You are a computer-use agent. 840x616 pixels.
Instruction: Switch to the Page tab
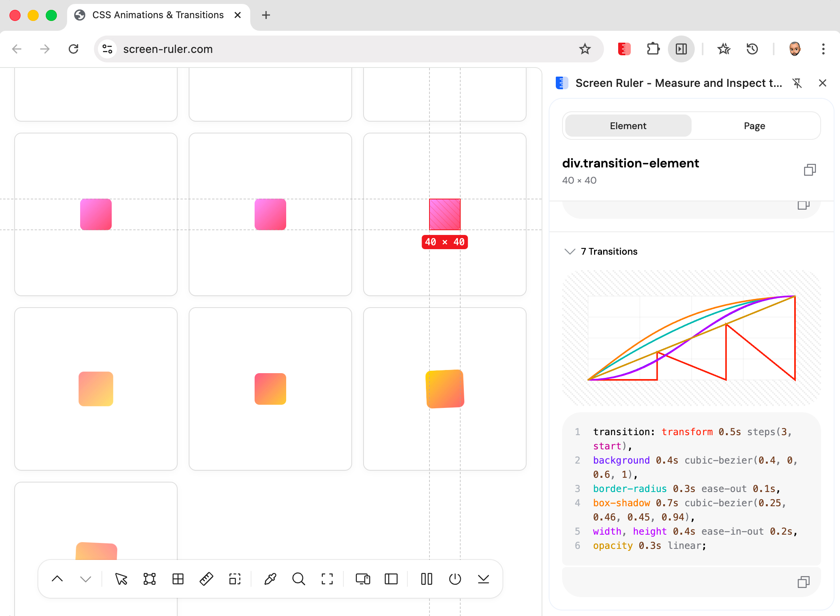click(754, 126)
